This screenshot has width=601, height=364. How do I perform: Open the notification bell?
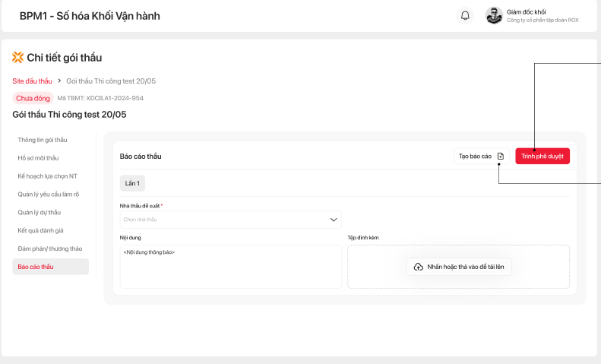click(x=465, y=16)
